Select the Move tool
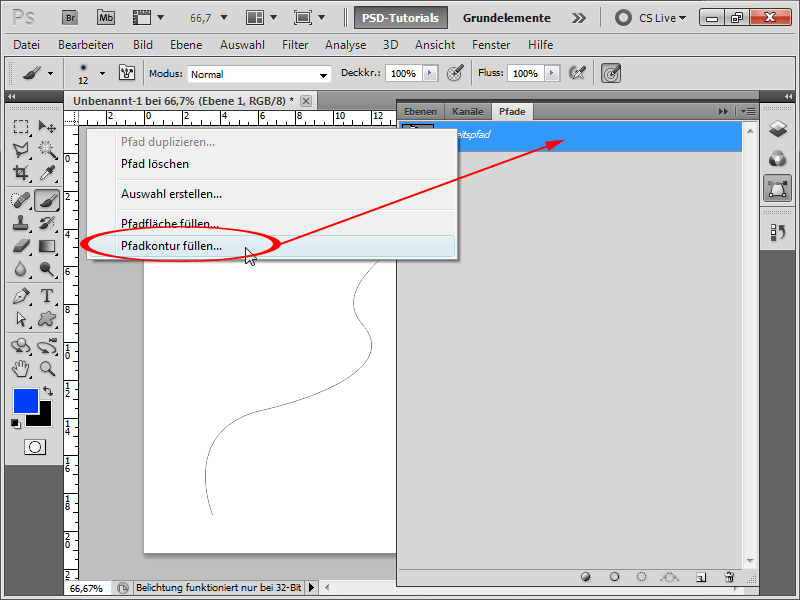This screenshot has height=600, width=800. tap(47, 126)
